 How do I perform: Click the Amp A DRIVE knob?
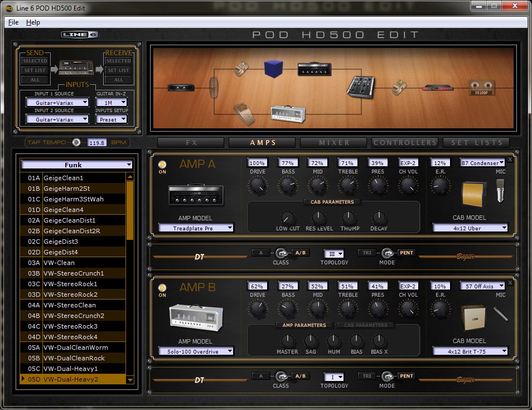coord(258,186)
